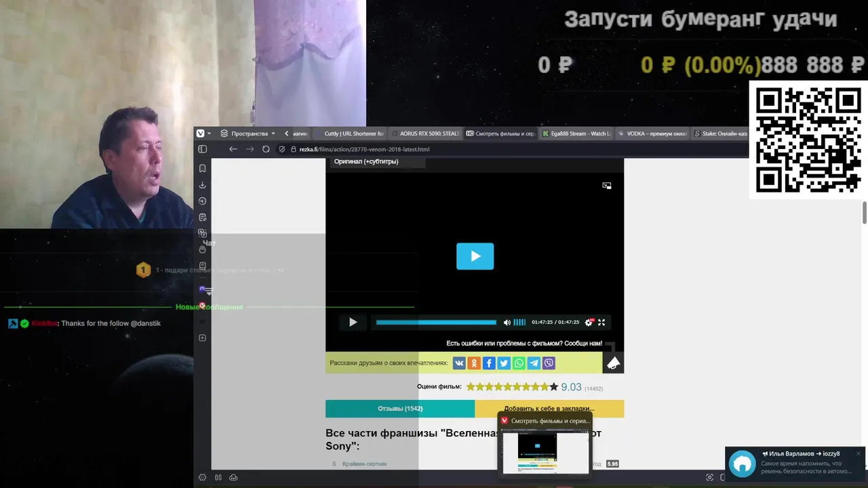Switch to the AORUS RTX 5090 tab
The image size is (868, 488).
(x=425, y=134)
